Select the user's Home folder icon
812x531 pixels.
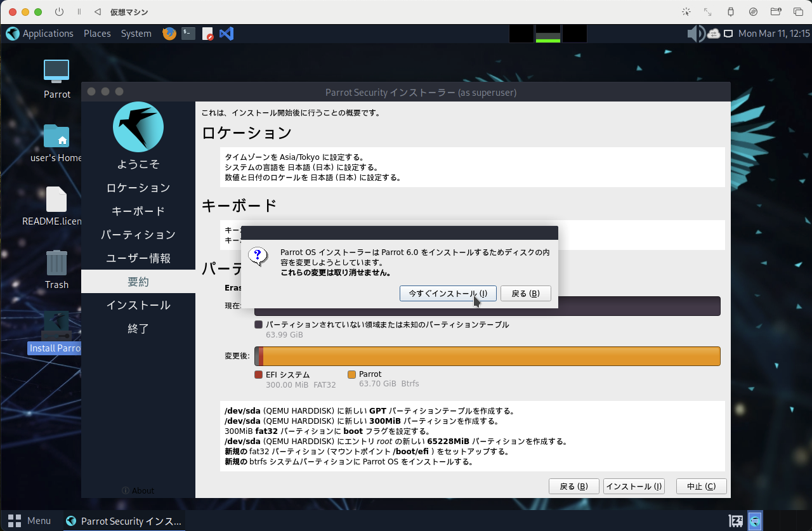pos(56,135)
